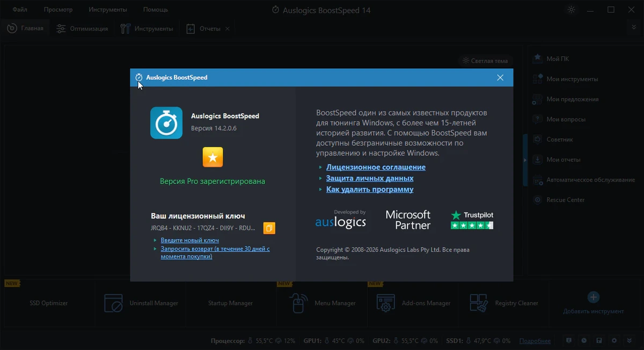644x350 pixels.
Task: Click the Введите новый ключ link
Action: coord(190,240)
